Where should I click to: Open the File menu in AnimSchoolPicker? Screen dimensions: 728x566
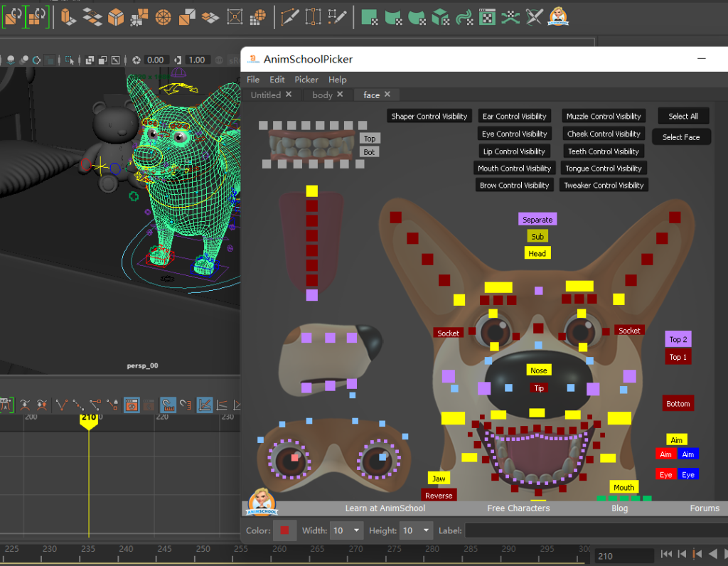(253, 80)
